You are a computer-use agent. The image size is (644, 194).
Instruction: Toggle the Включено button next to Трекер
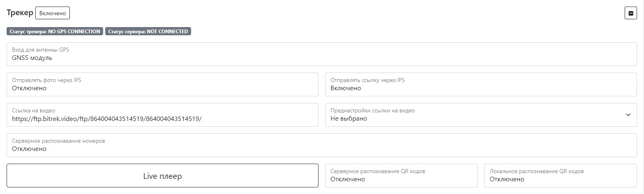pyautogui.click(x=53, y=13)
